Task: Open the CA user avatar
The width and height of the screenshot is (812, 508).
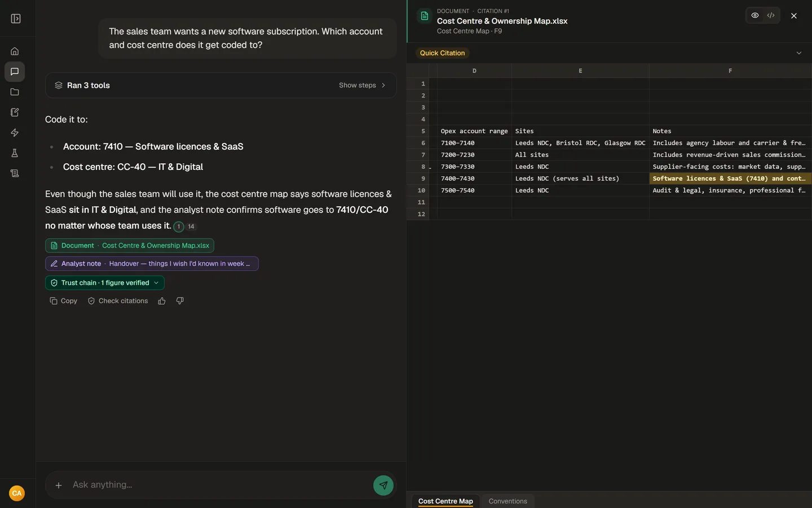Action: [x=17, y=493]
